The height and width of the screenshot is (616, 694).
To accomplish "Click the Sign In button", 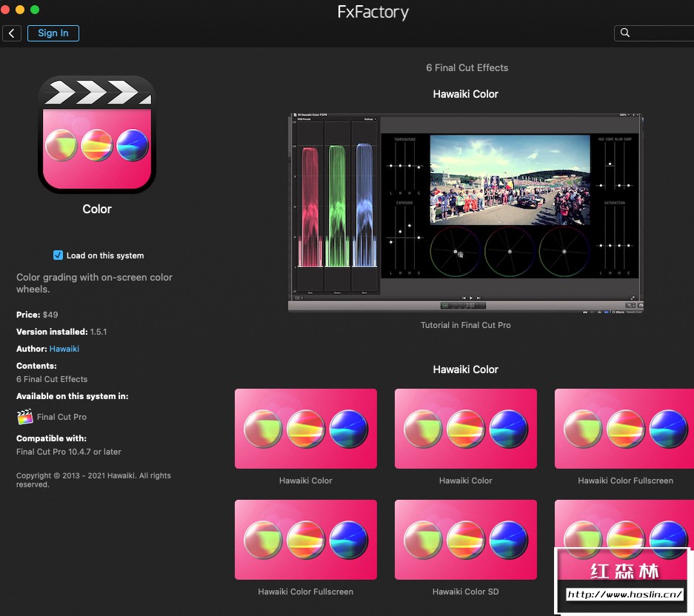I will pyautogui.click(x=53, y=33).
